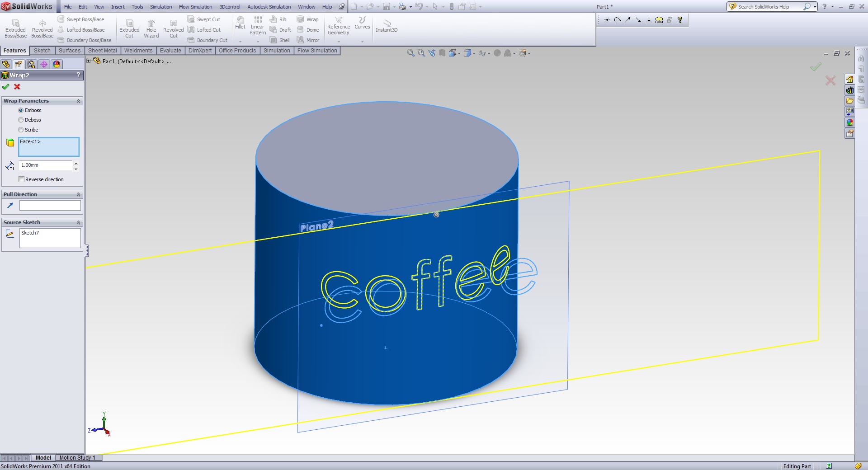Choose the Scribe wrap type

(x=21, y=130)
